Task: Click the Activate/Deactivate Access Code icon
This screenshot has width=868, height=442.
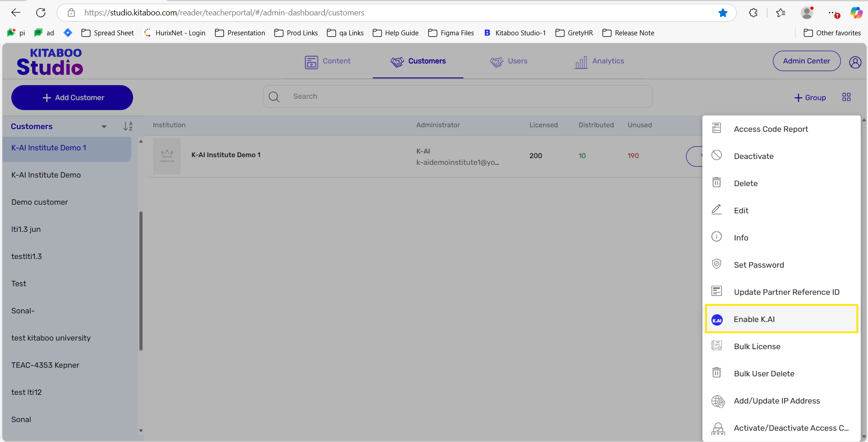Action: click(718, 428)
